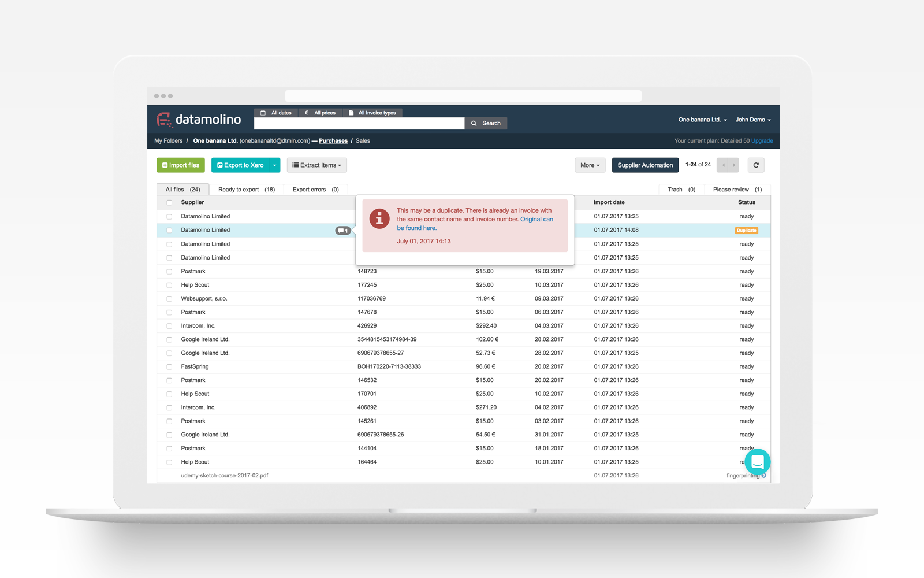The width and height of the screenshot is (924, 578).
Task: Click Export to Xero button
Action: 240,165
